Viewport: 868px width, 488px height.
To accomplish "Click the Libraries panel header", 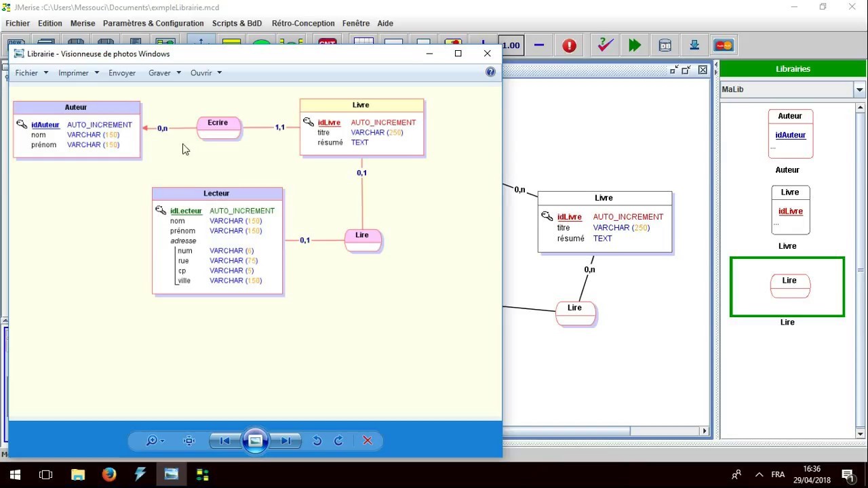I will (x=793, y=69).
